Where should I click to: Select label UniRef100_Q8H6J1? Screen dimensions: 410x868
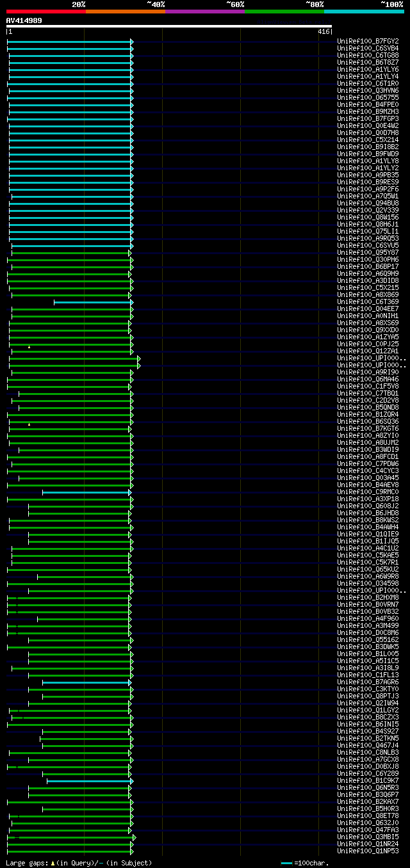(x=368, y=225)
